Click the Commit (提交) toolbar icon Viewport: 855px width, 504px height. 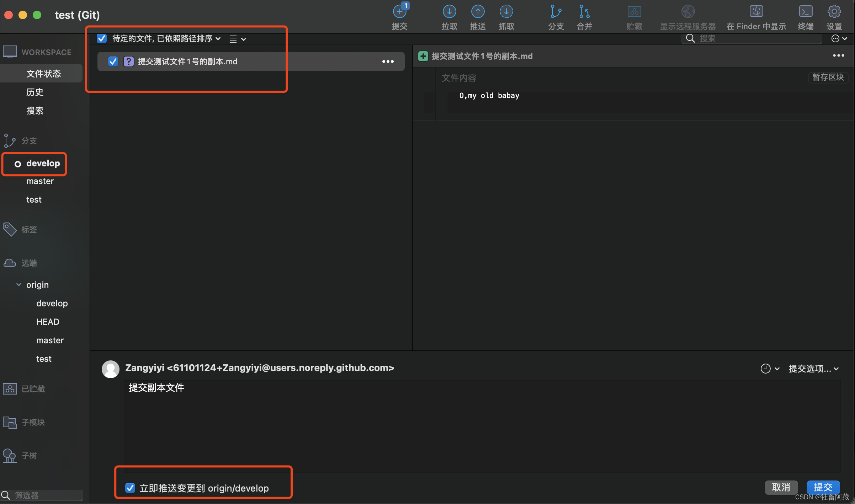(399, 12)
